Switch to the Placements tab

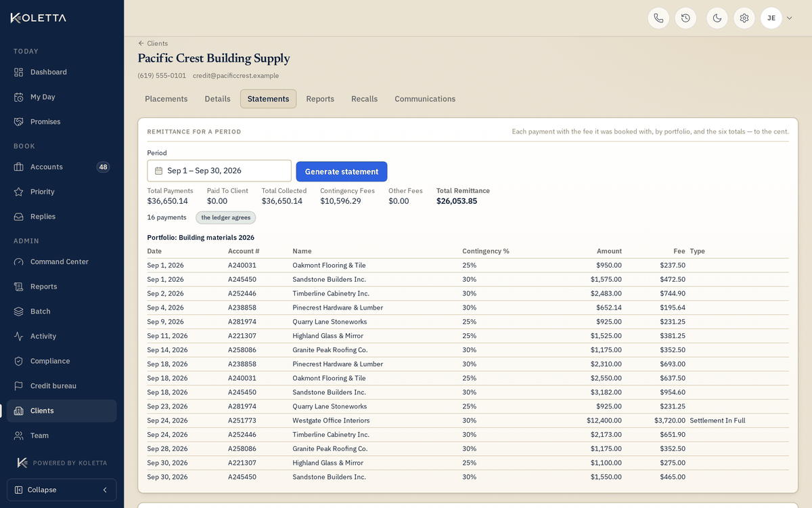(x=166, y=99)
